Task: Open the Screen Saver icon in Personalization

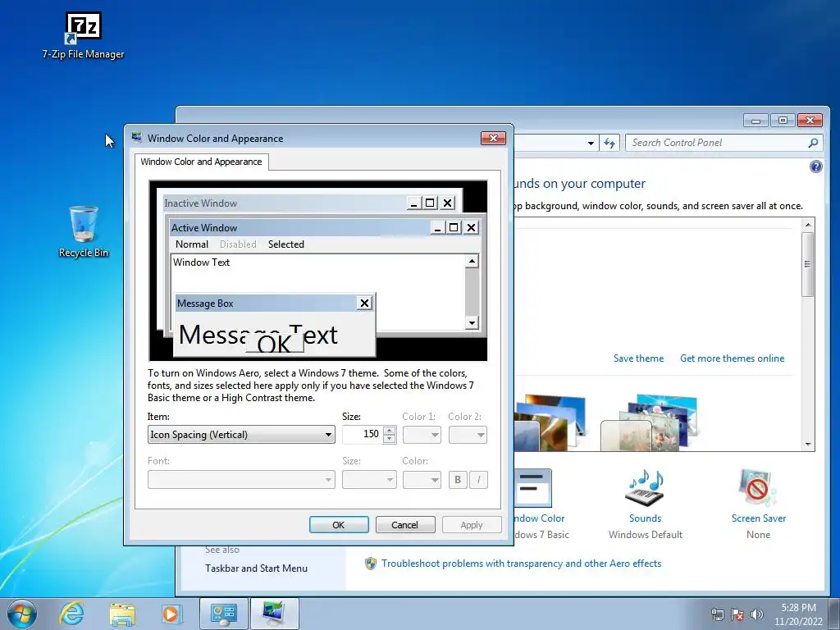Action: click(x=757, y=488)
